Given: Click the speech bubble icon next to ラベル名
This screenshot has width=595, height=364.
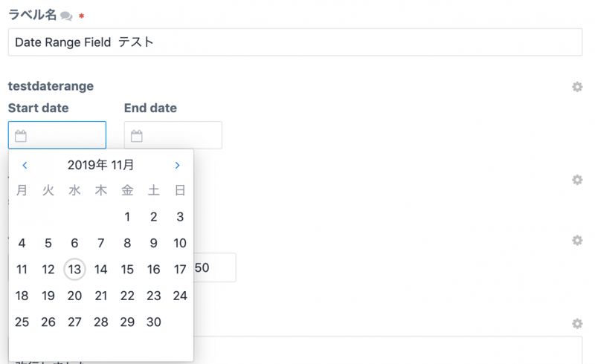Looking at the screenshot, I should pos(66,16).
